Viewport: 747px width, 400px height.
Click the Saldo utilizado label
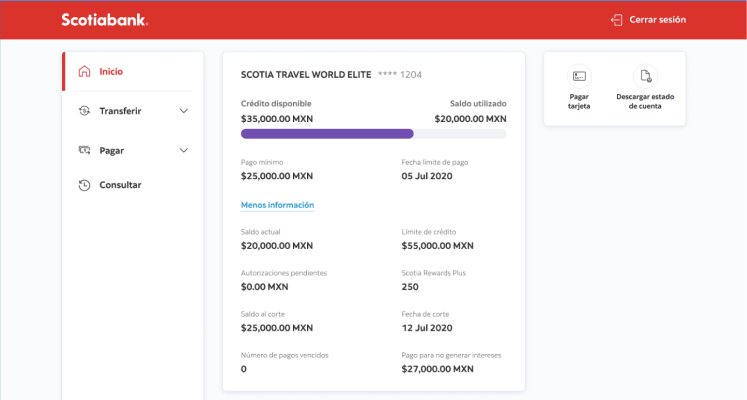click(x=478, y=103)
